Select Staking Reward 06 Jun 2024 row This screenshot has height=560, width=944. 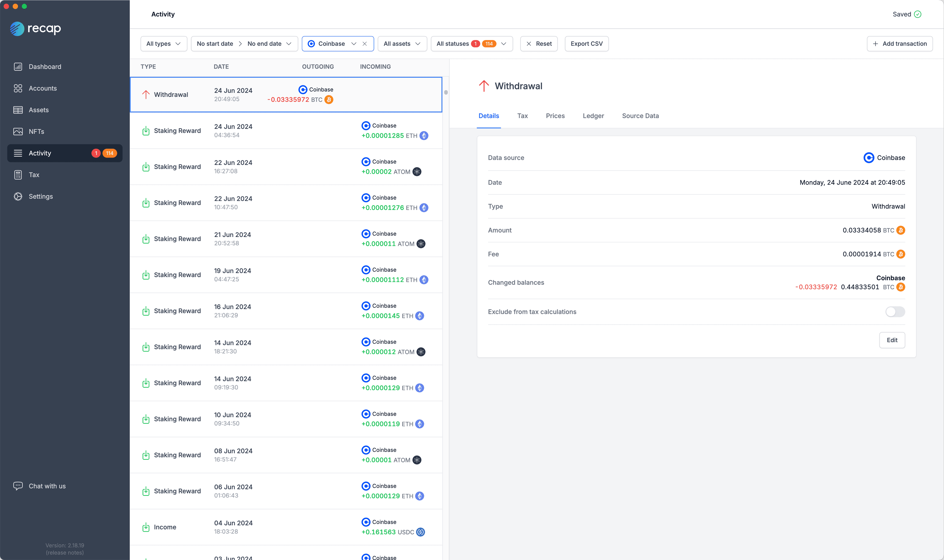[x=286, y=491]
